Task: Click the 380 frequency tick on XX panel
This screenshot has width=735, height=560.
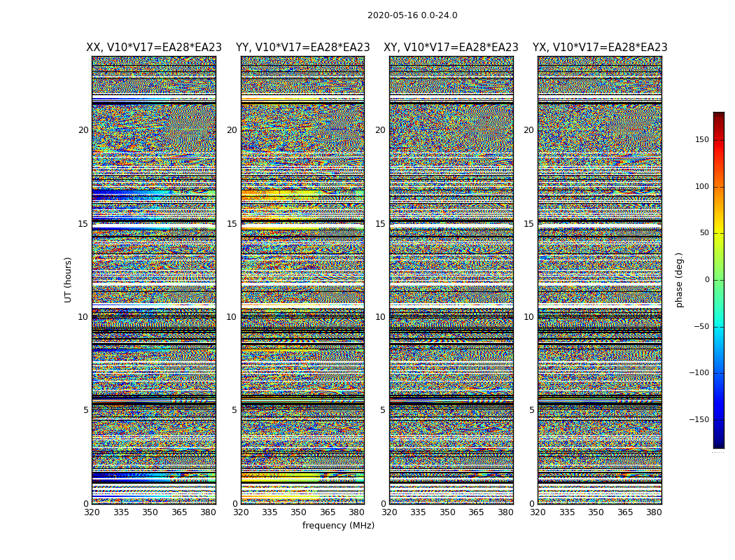Action: pyautogui.click(x=208, y=512)
